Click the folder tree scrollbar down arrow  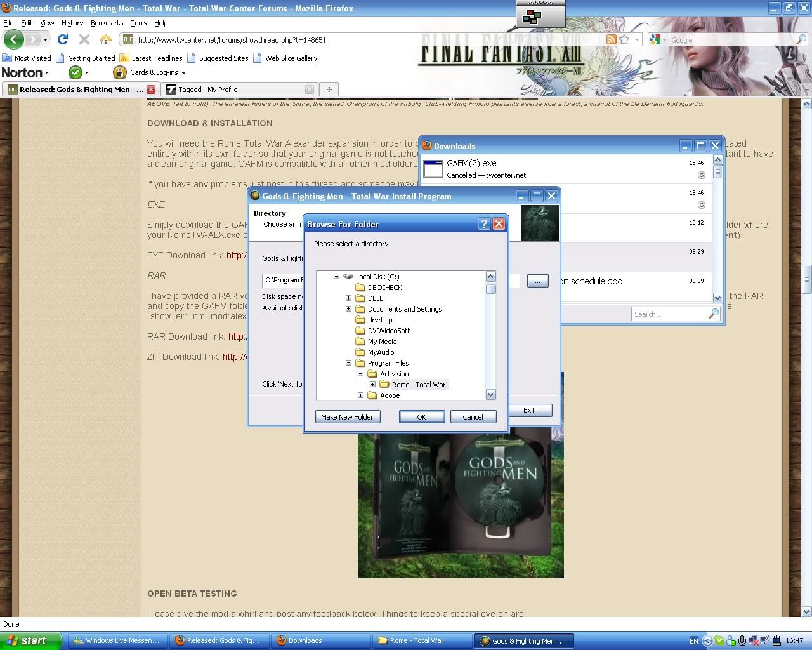[490, 394]
